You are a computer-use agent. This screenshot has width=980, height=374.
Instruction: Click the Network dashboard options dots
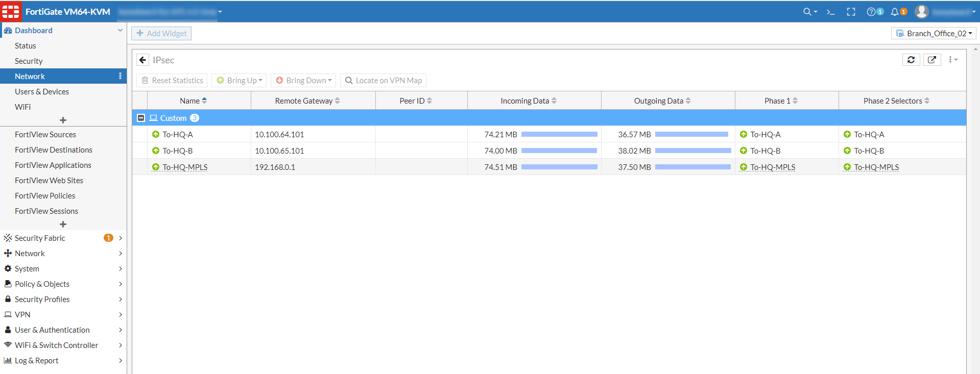pos(120,76)
